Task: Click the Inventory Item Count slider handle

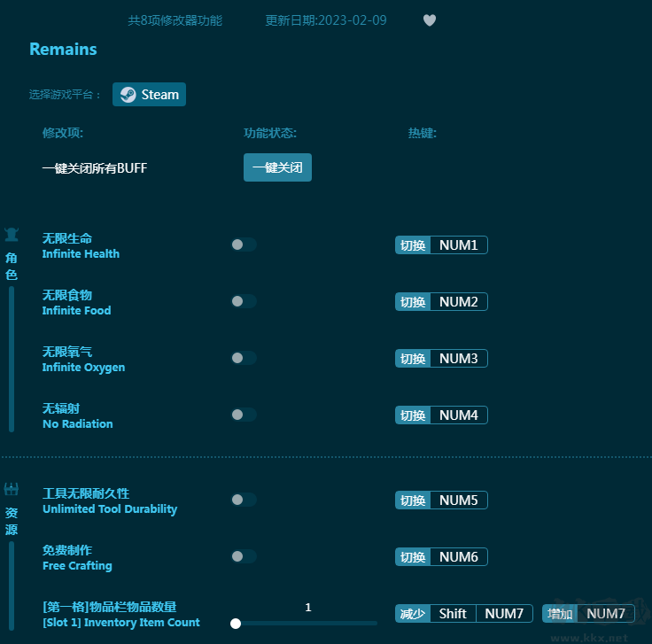Action: tap(236, 624)
